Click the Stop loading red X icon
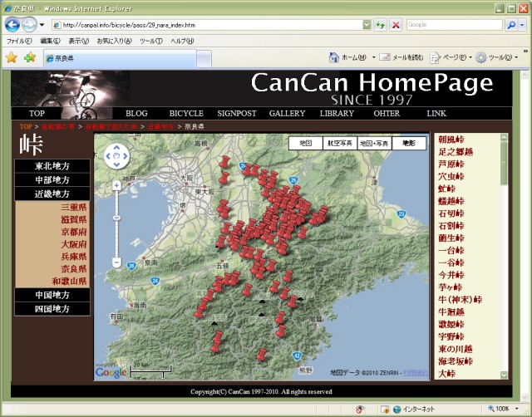Image resolution: width=532 pixels, height=417 pixels. click(396, 25)
